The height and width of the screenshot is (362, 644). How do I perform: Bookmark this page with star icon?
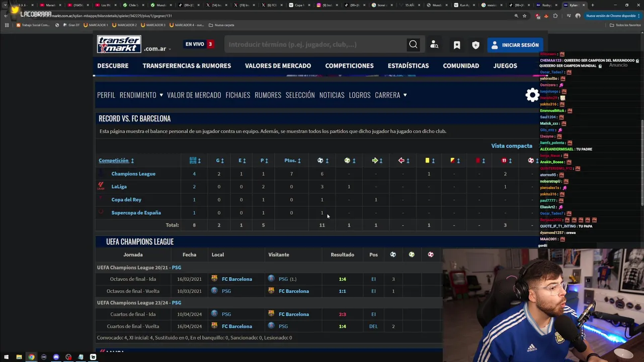pos(524,16)
